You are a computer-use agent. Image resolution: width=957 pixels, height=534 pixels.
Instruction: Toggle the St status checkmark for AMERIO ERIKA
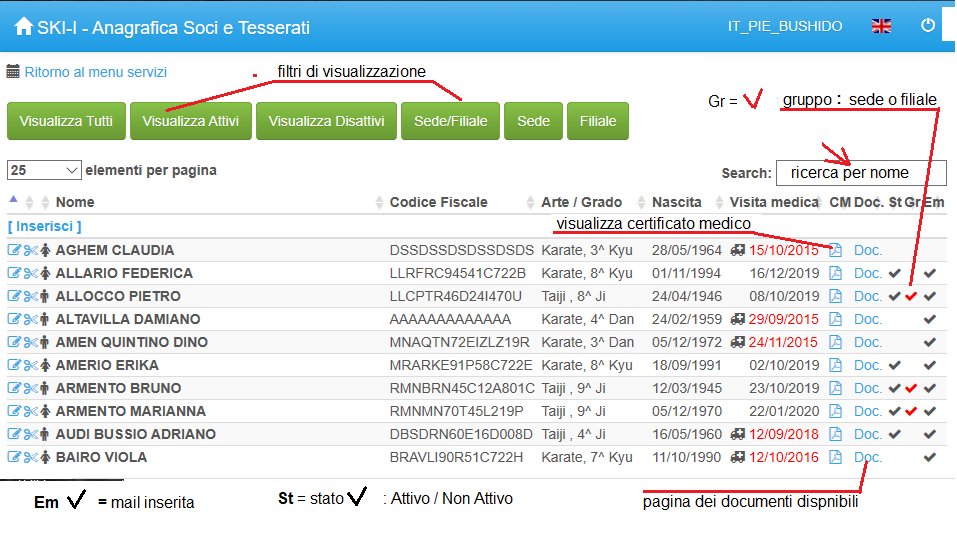[894, 365]
